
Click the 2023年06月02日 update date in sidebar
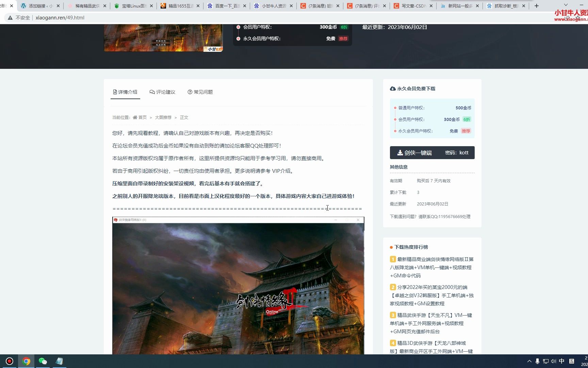coord(432,204)
